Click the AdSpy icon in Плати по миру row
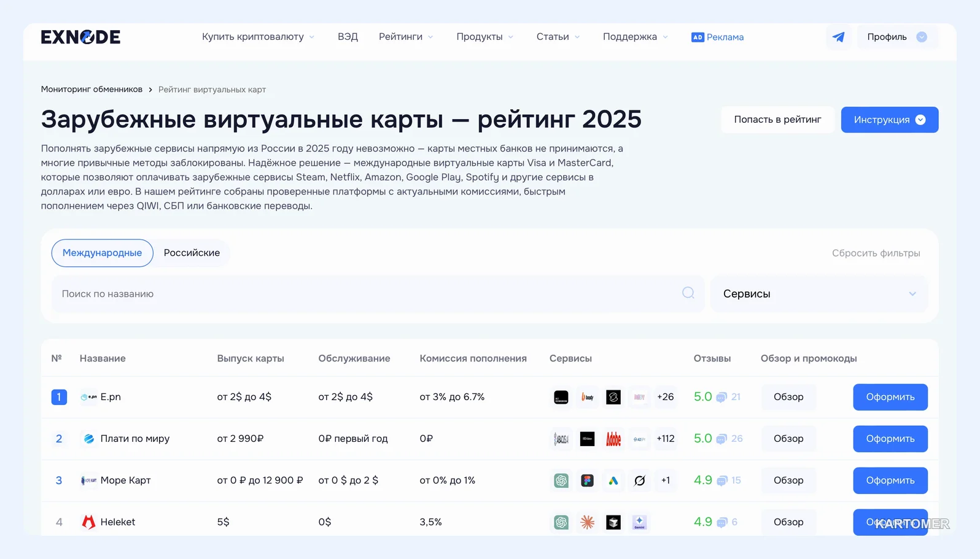Screen dimensions: 980x559 click(639, 439)
